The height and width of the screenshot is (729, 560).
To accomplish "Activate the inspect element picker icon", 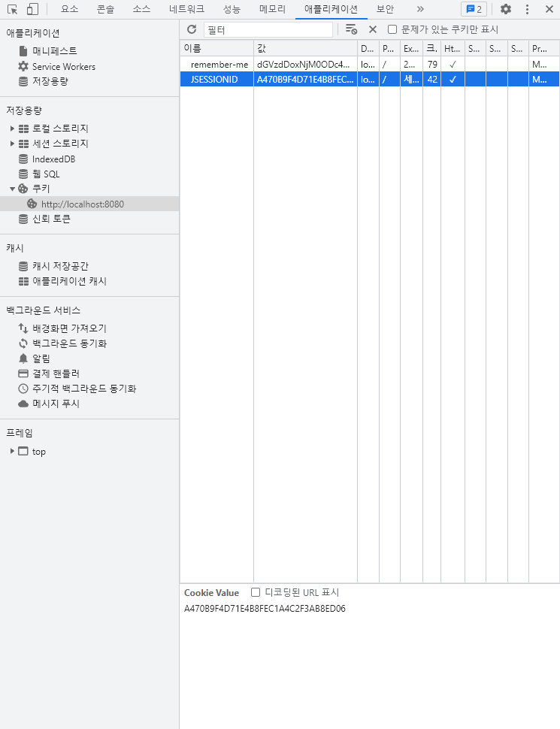I will (x=13, y=9).
